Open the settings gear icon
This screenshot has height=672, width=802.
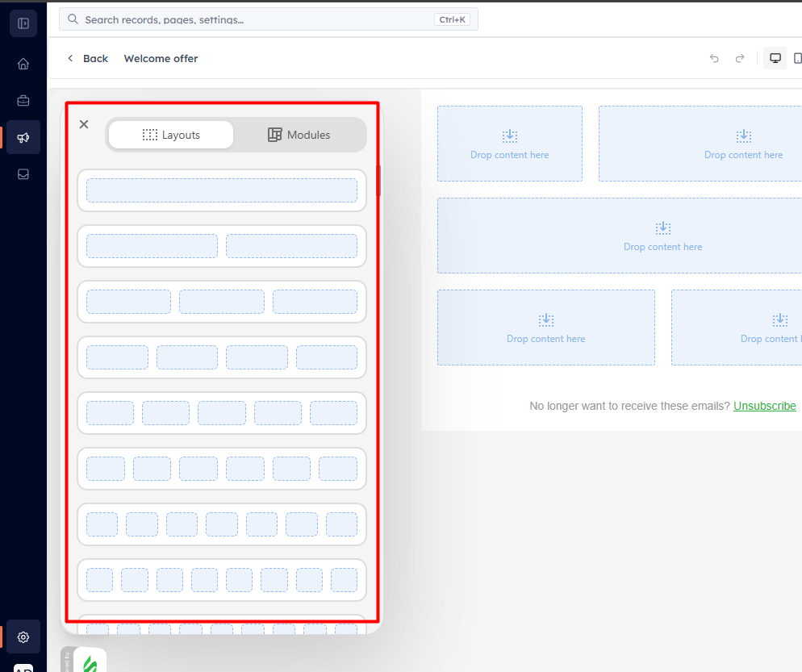[23, 637]
